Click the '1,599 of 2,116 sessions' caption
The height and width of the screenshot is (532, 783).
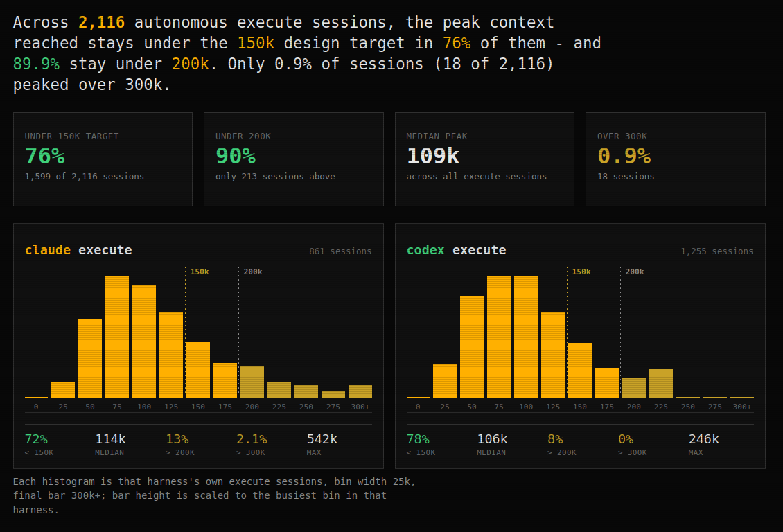point(85,177)
